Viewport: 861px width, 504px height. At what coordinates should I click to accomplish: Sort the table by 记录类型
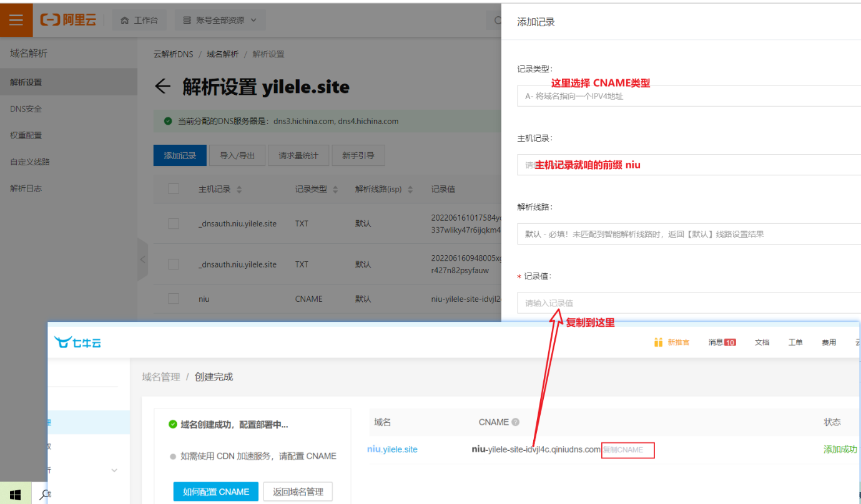335,190
